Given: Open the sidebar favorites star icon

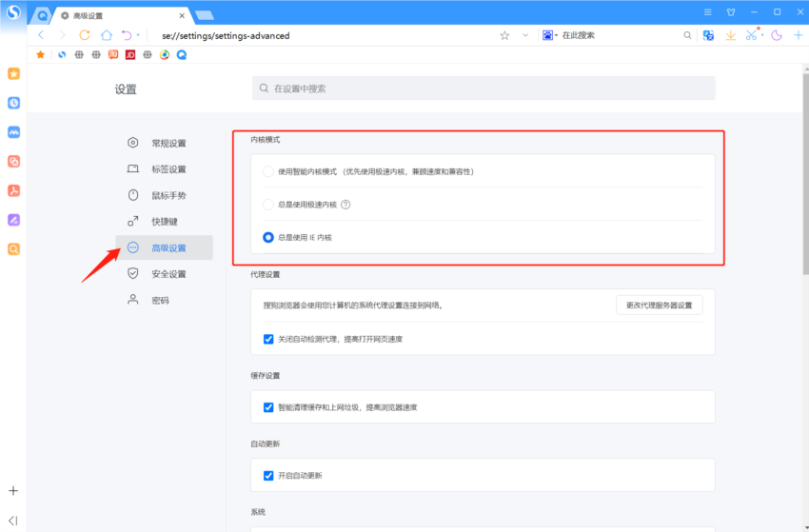Looking at the screenshot, I should (x=13, y=74).
